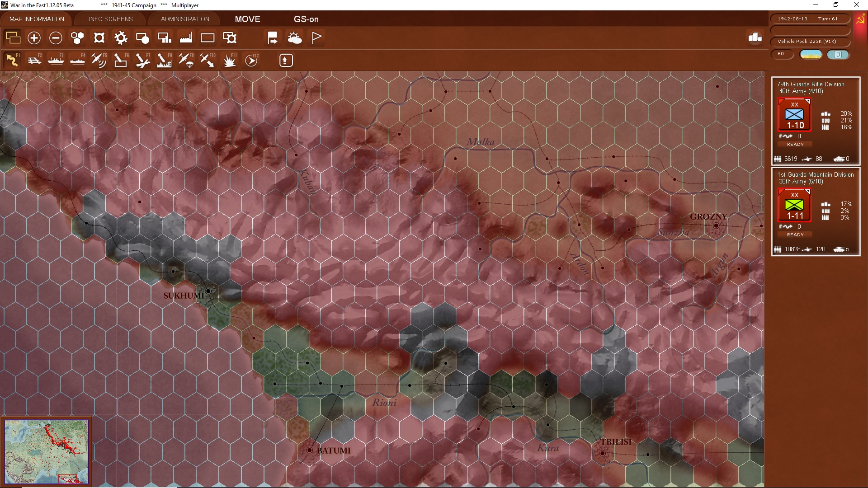The height and width of the screenshot is (488, 868).
Task: Click the Vehicle Pool 223K readout
Action: point(810,41)
